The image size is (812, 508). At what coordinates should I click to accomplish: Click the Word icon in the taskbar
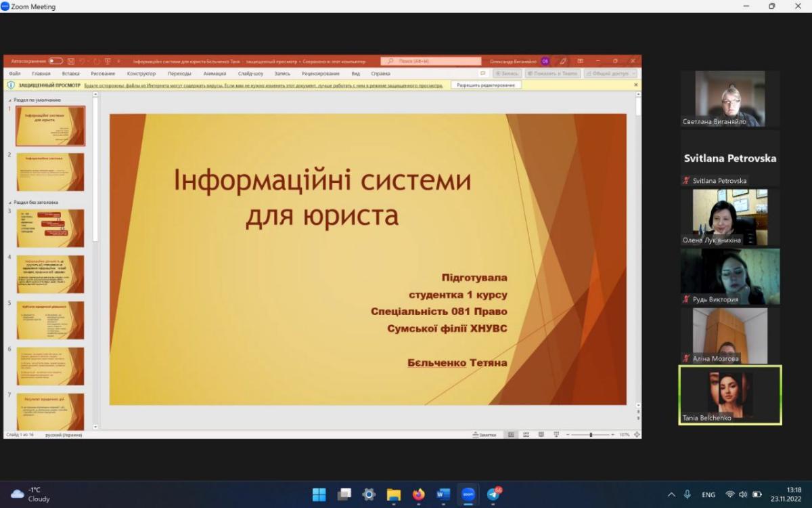443,494
